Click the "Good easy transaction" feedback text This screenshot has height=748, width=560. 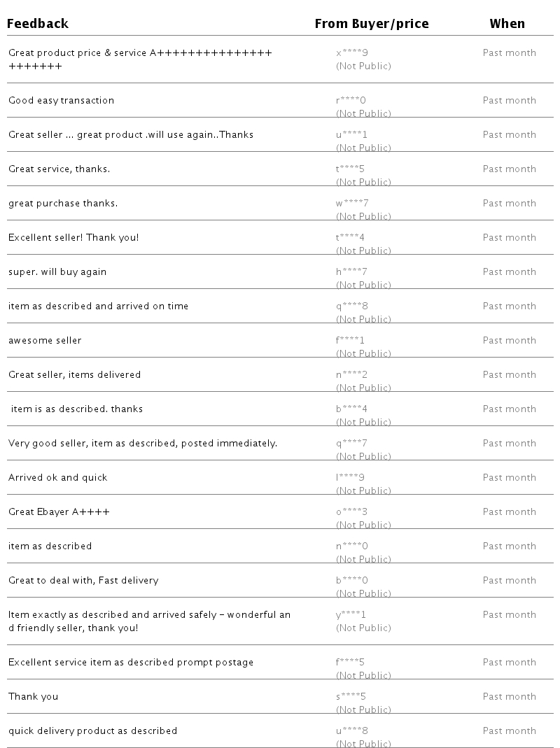(x=61, y=100)
